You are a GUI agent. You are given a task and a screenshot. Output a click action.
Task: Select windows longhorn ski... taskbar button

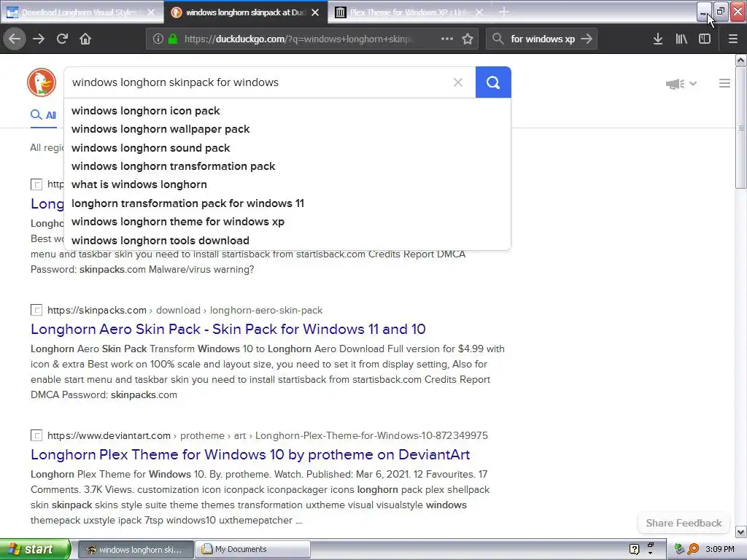coord(135,550)
